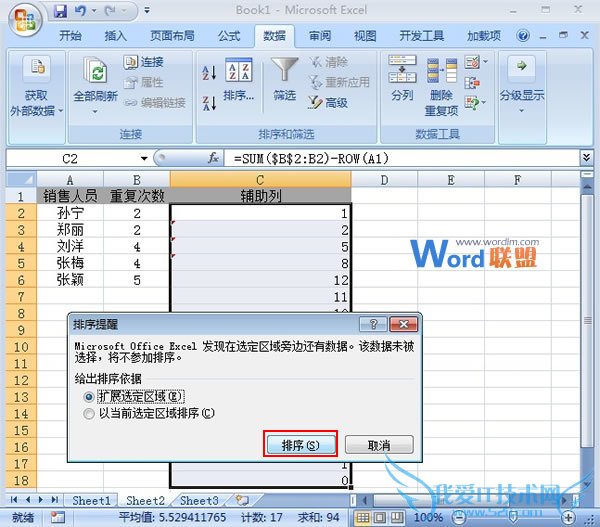Image resolution: width=600 pixels, height=527 pixels.
Task: Expand the 分级显示 dropdown arrow
Action: [x=521, y=111]
